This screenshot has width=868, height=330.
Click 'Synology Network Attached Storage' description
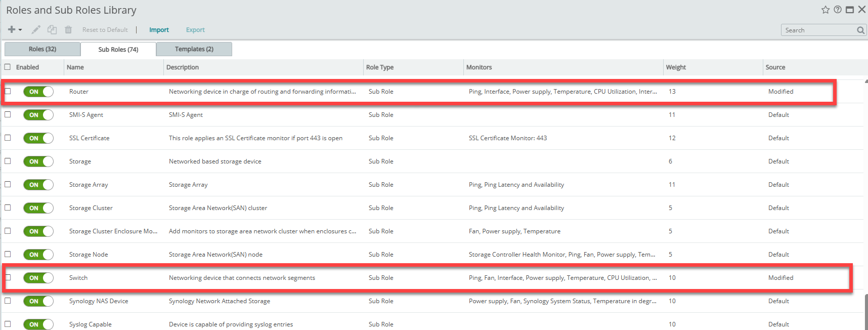point(220,301)
